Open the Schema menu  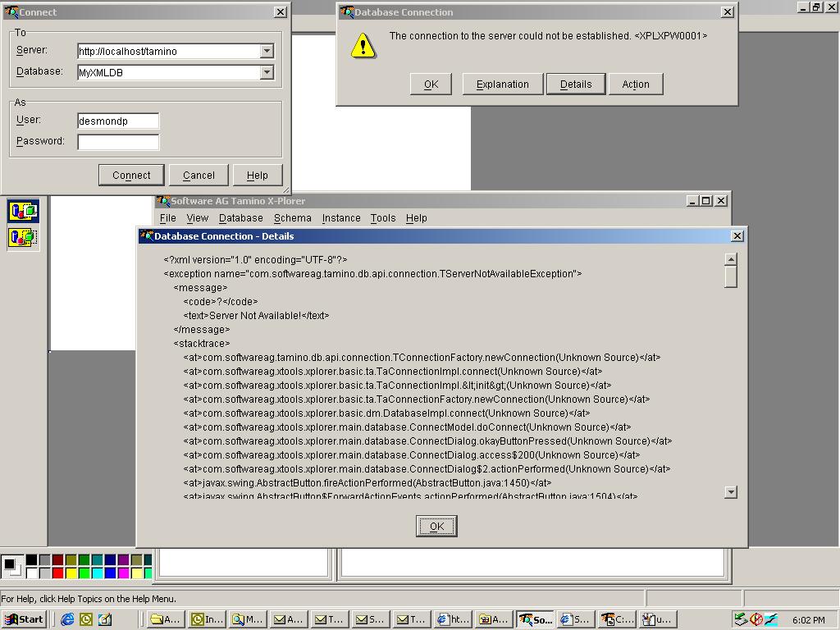(293, 218)
